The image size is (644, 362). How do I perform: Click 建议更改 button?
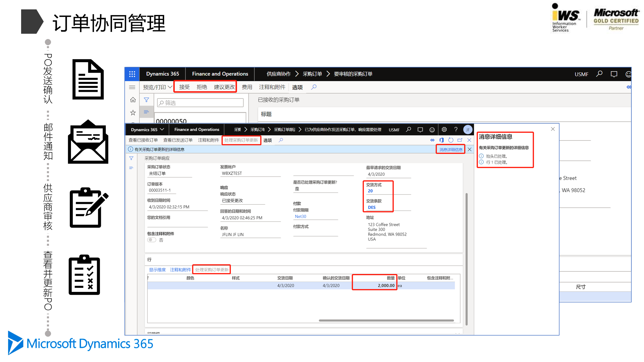[x=224, y=87]
